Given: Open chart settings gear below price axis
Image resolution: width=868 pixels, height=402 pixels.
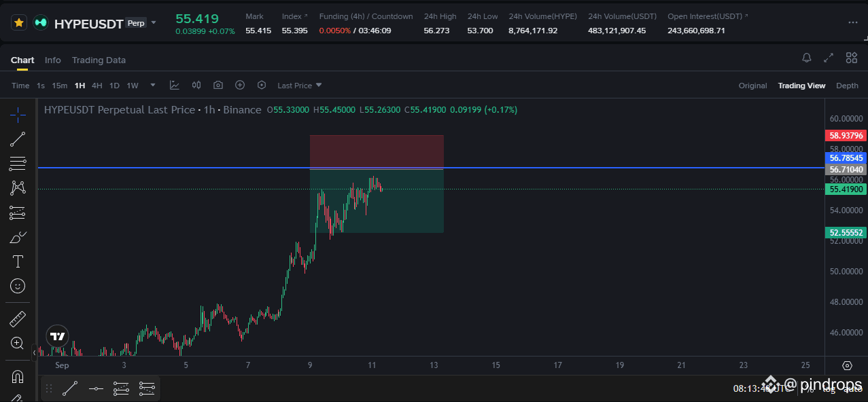Looking at the screenshot, I should pos(847,365).
